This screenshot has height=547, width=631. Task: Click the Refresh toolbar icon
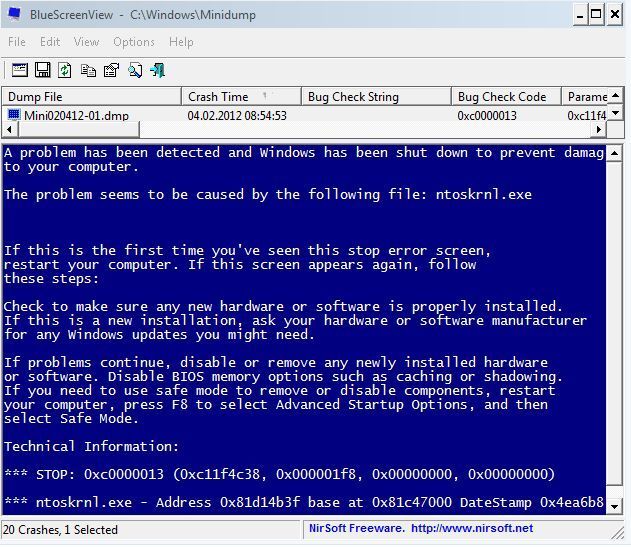coord(65,70)
